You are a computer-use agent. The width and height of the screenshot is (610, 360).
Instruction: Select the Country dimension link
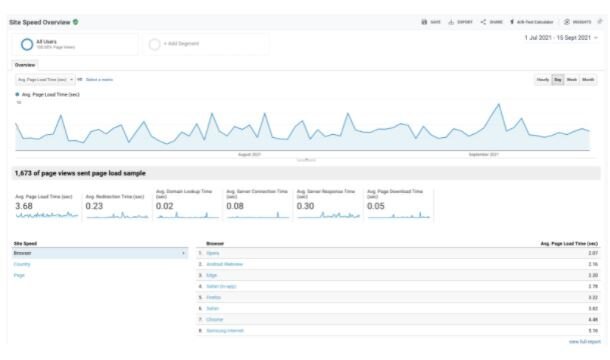pyautogui.click(x=22, y=265)
